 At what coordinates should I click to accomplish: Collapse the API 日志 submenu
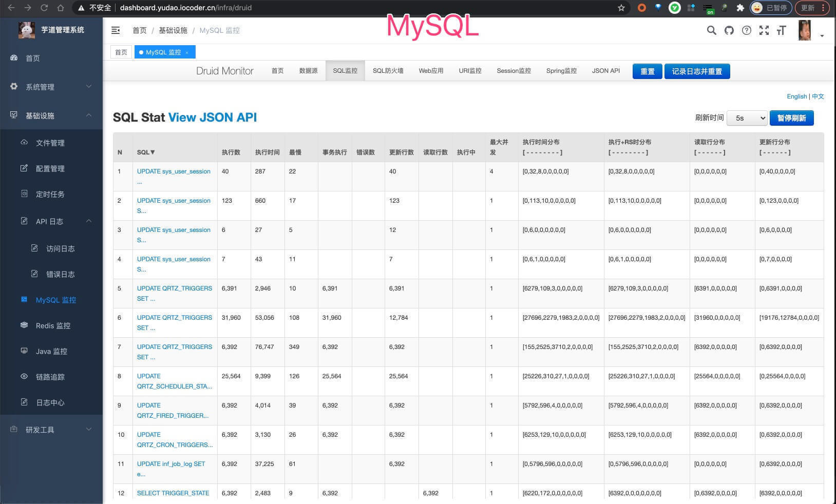pos(51,221)
